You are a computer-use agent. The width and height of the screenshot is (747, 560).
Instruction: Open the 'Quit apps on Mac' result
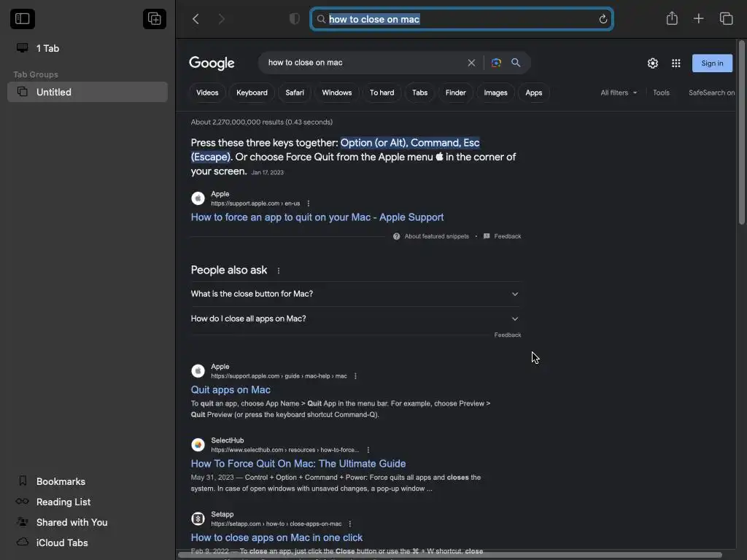(x=231, y=389)
